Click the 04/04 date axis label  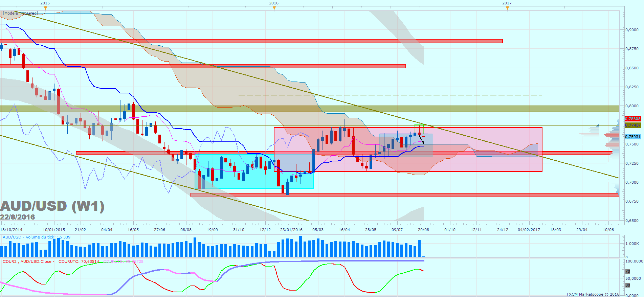point(107,230)
